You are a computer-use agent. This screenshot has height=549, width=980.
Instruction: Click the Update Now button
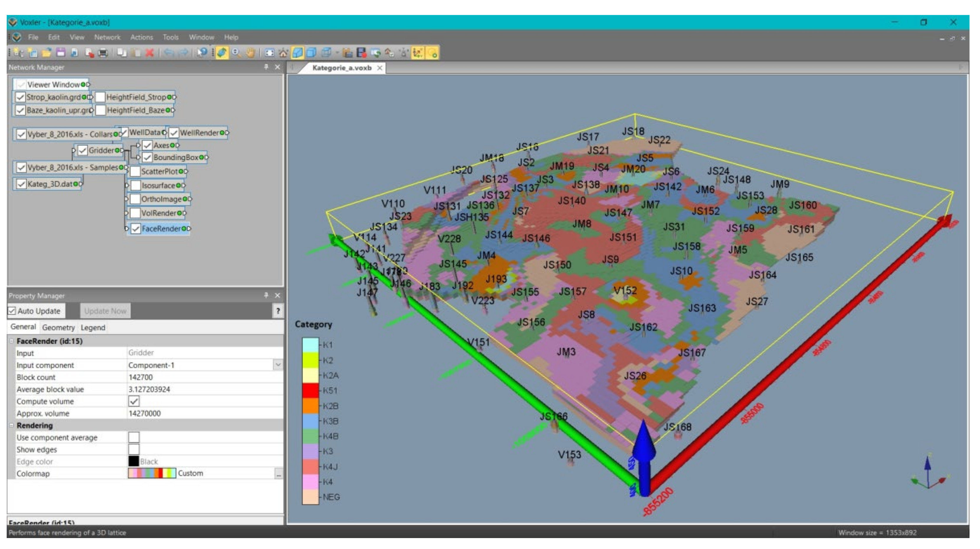(x=105, y=311)
